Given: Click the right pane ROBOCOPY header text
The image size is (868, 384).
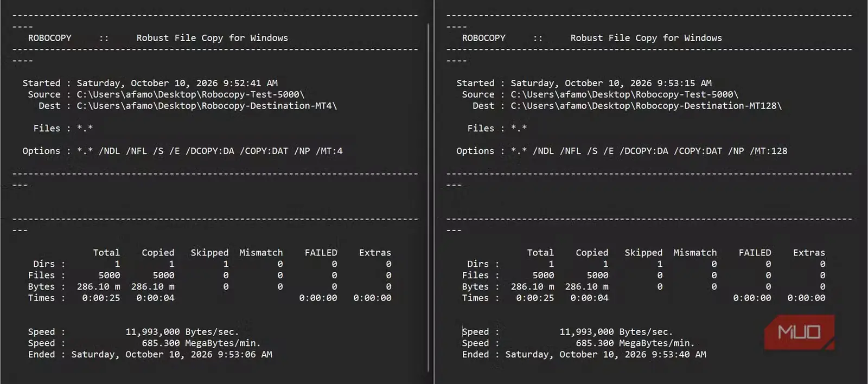Looking at the screenshot, I should (484, 38).
